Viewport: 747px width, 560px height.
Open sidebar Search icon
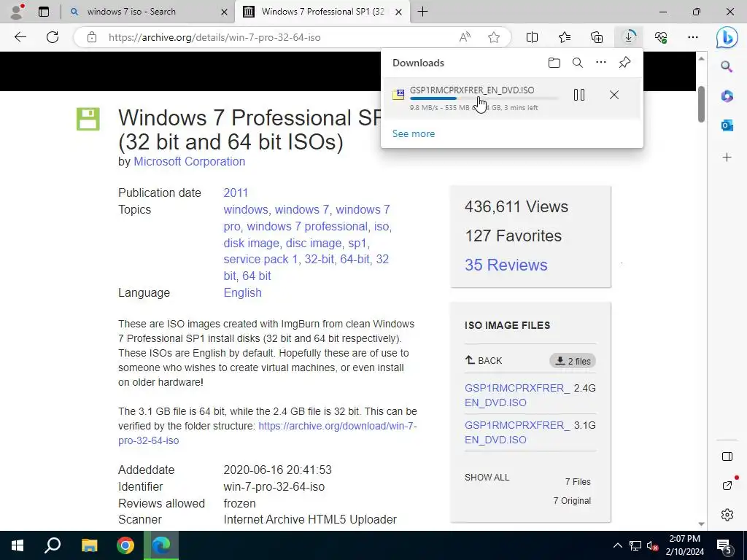tap(727, 66)
